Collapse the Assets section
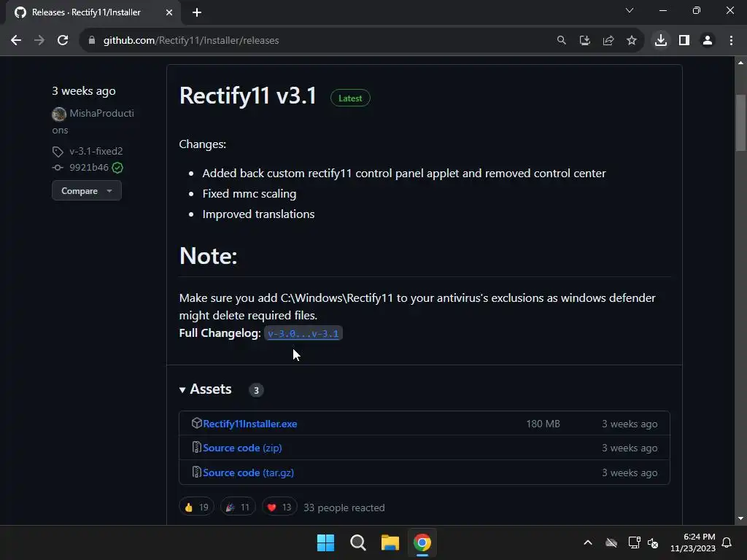747x560 pixels. click(205, 389)
